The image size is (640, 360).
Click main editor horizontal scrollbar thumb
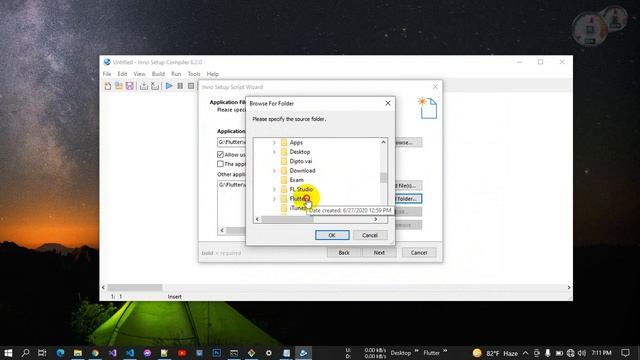pos(135,287)
